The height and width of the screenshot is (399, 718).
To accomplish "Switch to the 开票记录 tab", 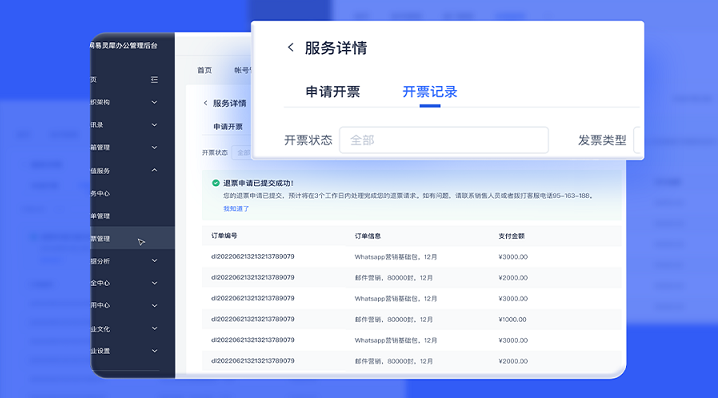I will (430, 92).
